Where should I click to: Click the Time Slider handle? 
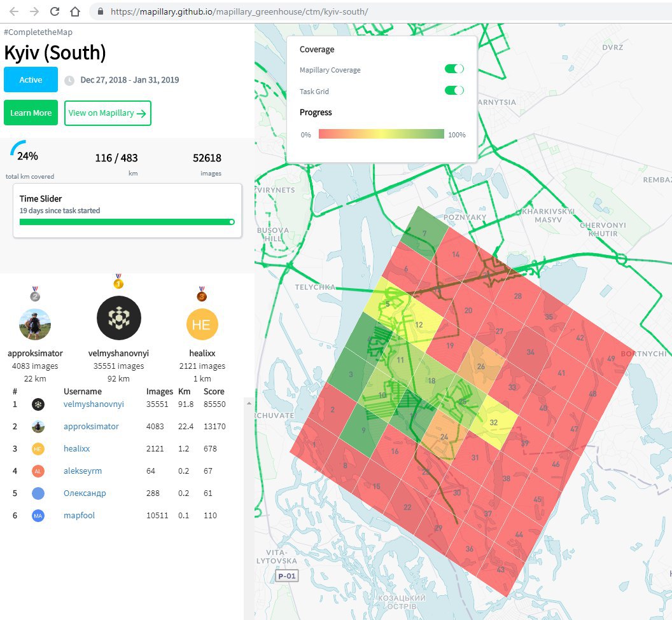pos(232,222)
